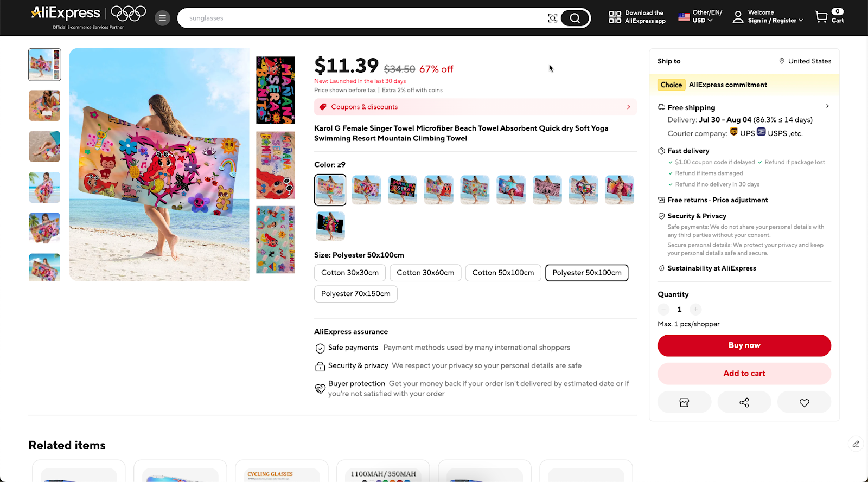Open the feedback pencil icon at bottom right
The height and width of the screenshot is (482, 868).
(856, 444)
